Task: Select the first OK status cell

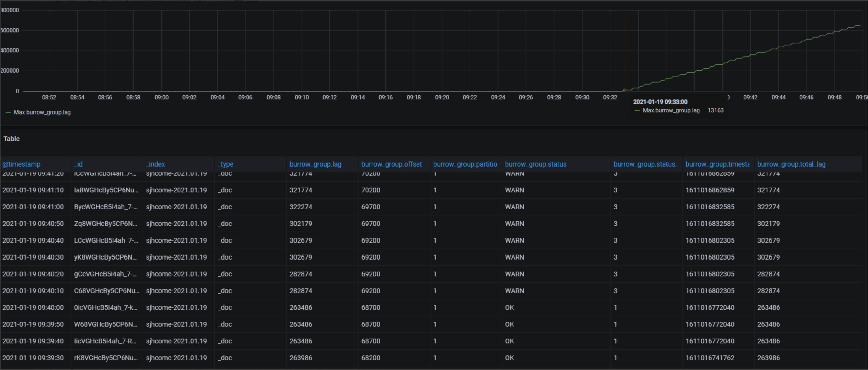Action: tap(509, 308)
